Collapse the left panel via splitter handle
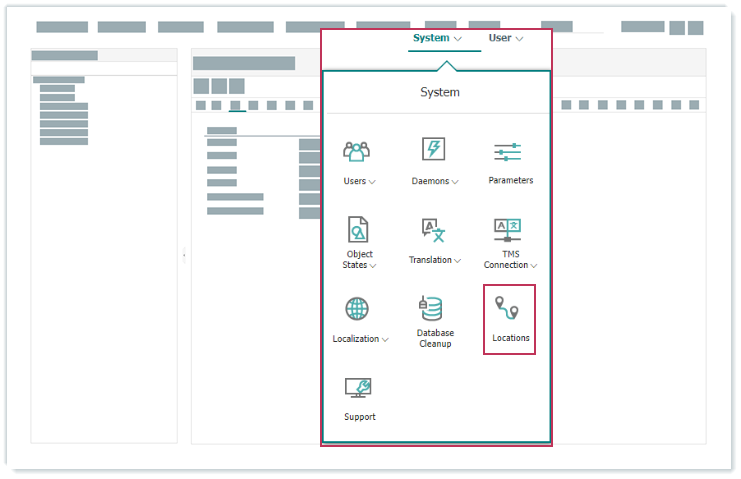This screenshot has height=479, width=741. click(184, 256)
